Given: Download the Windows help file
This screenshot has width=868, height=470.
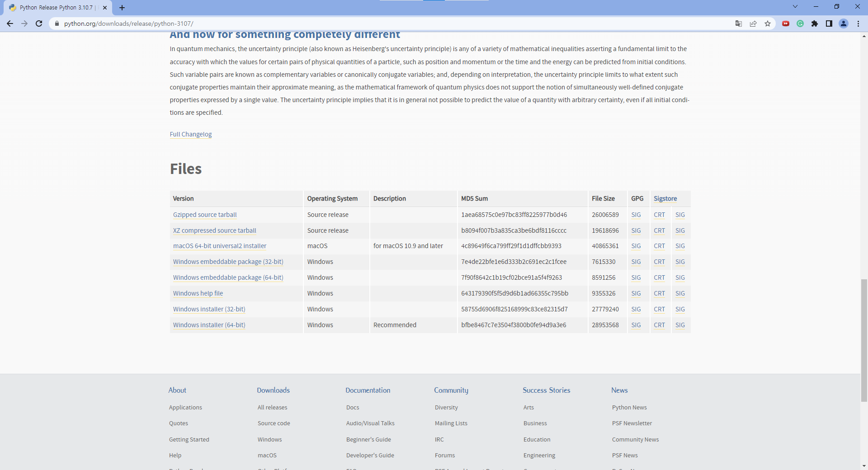Looking at the screenshot, I should pyautogui.click(x=198, y=293).
